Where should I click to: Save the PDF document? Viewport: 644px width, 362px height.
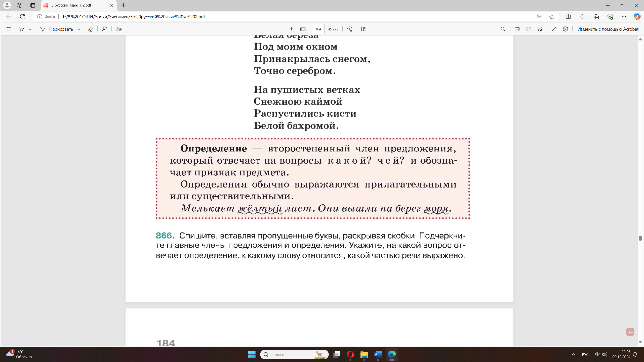529,29
